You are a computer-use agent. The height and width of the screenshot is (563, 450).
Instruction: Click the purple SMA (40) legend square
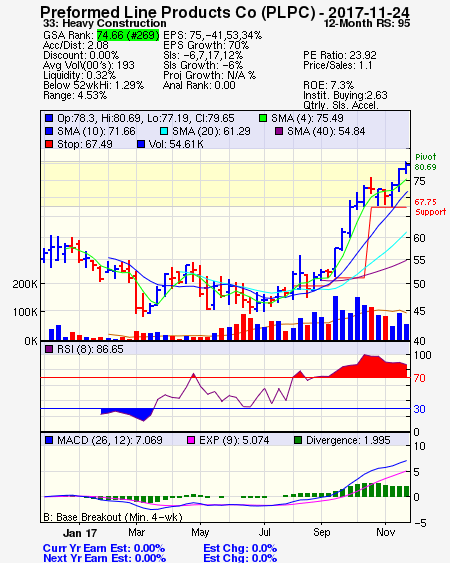tap(279, 131)
